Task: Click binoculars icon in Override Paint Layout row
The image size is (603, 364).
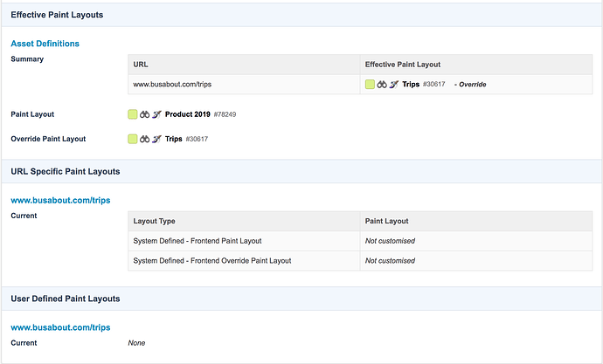Action: pyautogui.click(x=145, y=139)
